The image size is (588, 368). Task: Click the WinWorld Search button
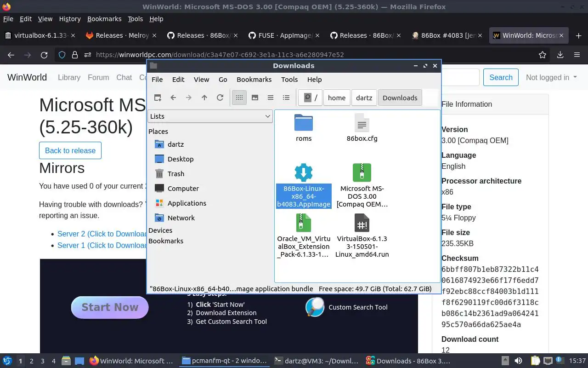coord(501,77)
